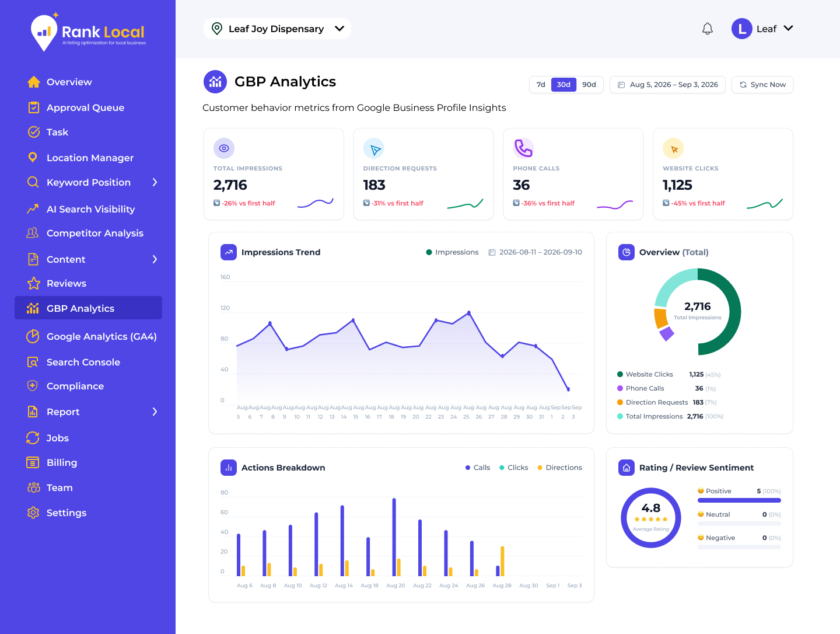Click the Positive sentiment progress bar
Image resolution: width=840 pixels, height=634 pixels.
[739, 500]
